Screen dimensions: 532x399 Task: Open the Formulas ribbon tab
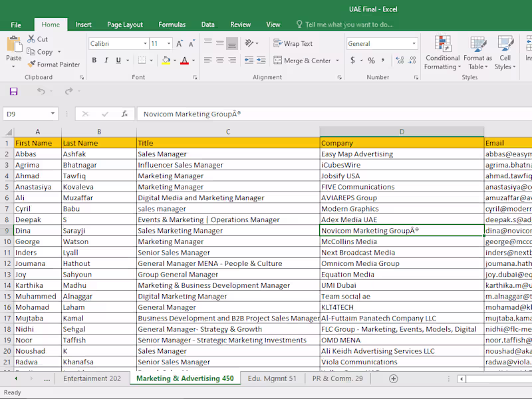[172, 25]
